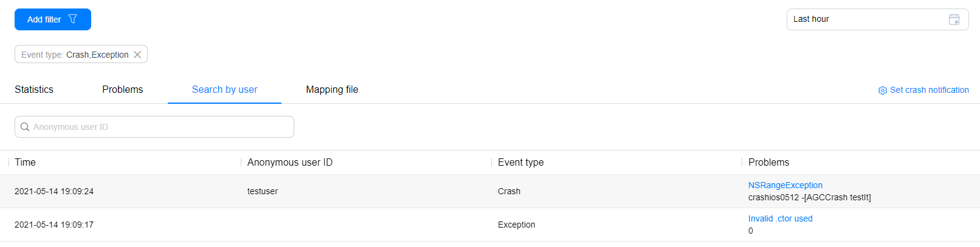Remove the Event type Crash,Exception filter

[137, 55]
